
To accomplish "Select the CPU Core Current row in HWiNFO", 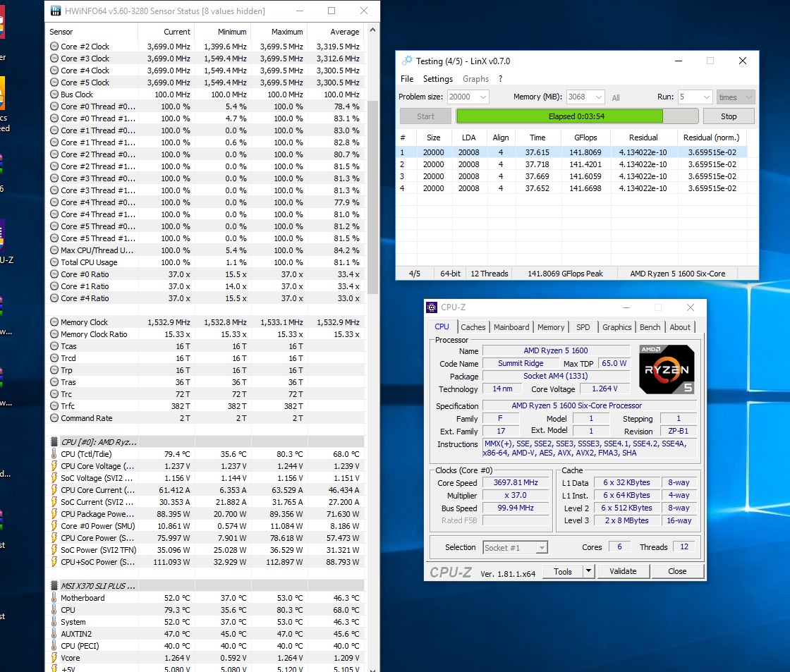I will 207,490.
